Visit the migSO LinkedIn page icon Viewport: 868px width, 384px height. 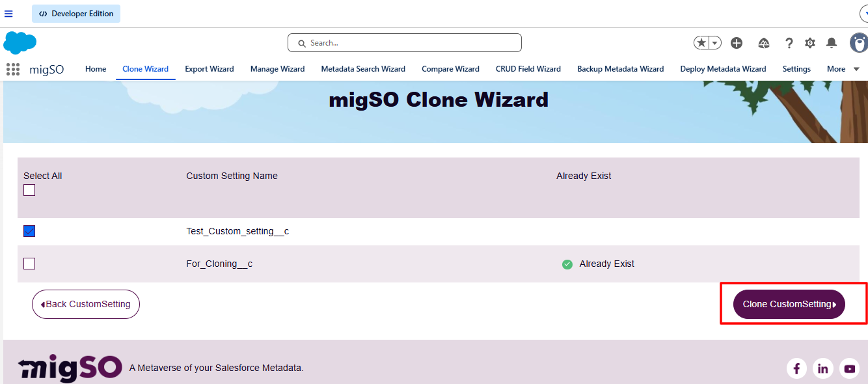pos(823,368)
